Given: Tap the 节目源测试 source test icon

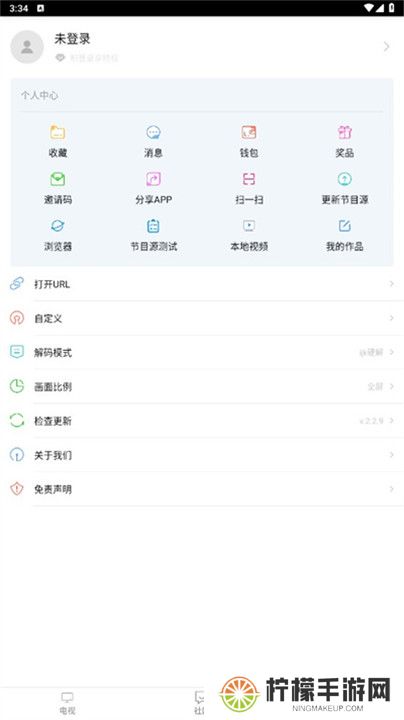Looking at the screenshot, I should click(153, 226).
